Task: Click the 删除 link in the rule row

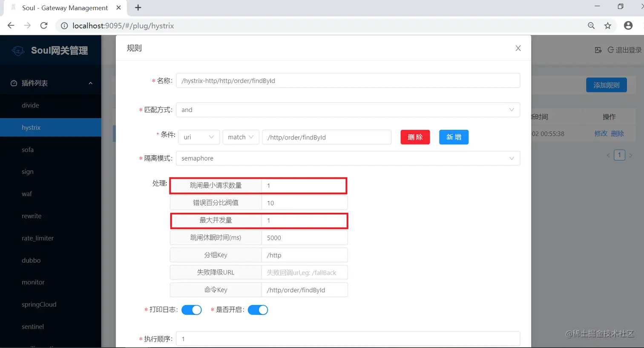Action: [618, 134]
